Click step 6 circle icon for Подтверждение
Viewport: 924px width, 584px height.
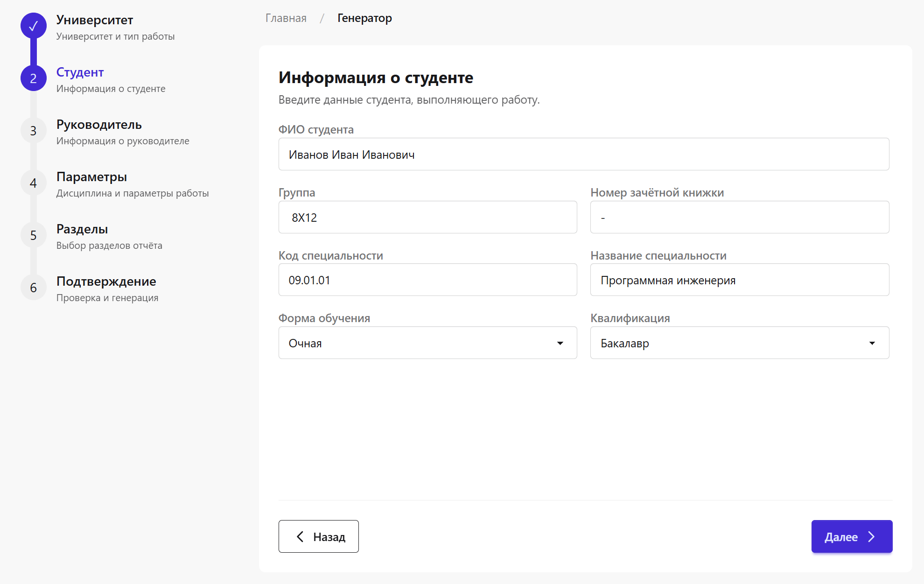(x=33, y=287)
